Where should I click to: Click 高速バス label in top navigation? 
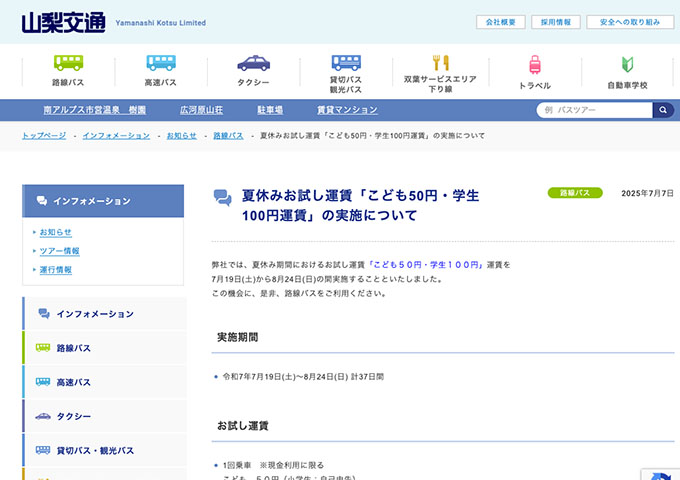160,82
